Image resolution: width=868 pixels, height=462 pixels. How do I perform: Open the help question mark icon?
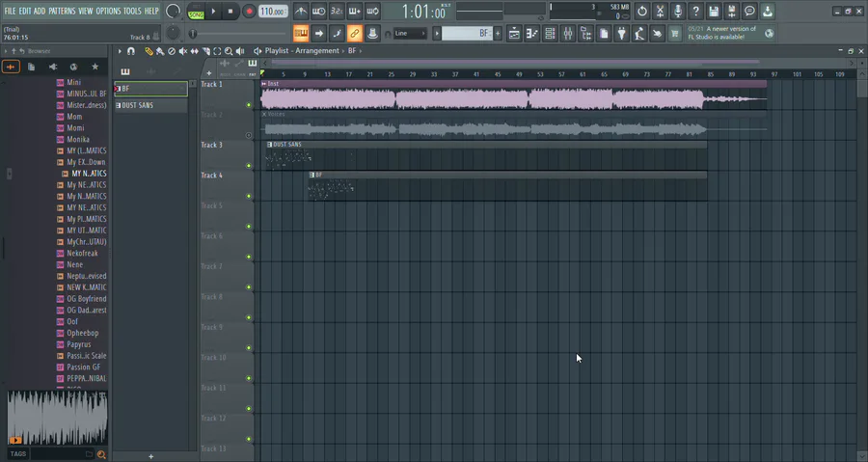(x=695, y=11)
